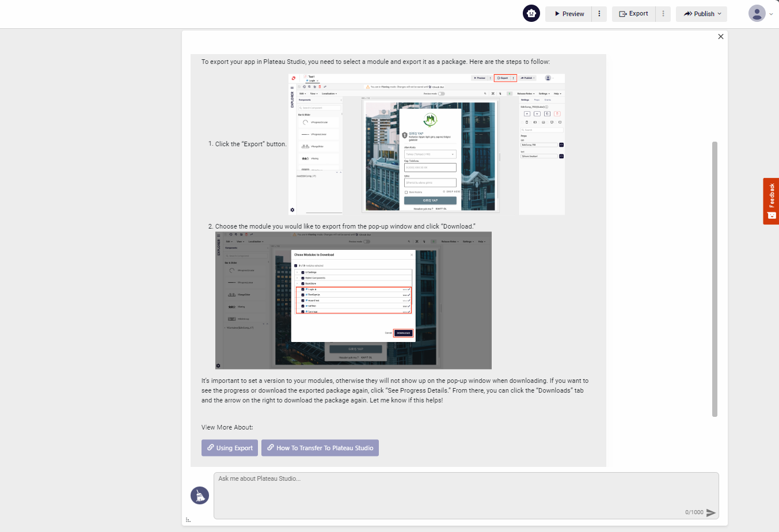Close the assistant chat panel

(720, 36)
